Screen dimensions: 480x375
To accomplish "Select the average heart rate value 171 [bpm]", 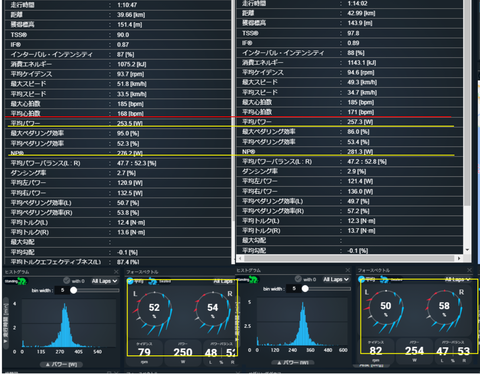I will pos(360,112).
